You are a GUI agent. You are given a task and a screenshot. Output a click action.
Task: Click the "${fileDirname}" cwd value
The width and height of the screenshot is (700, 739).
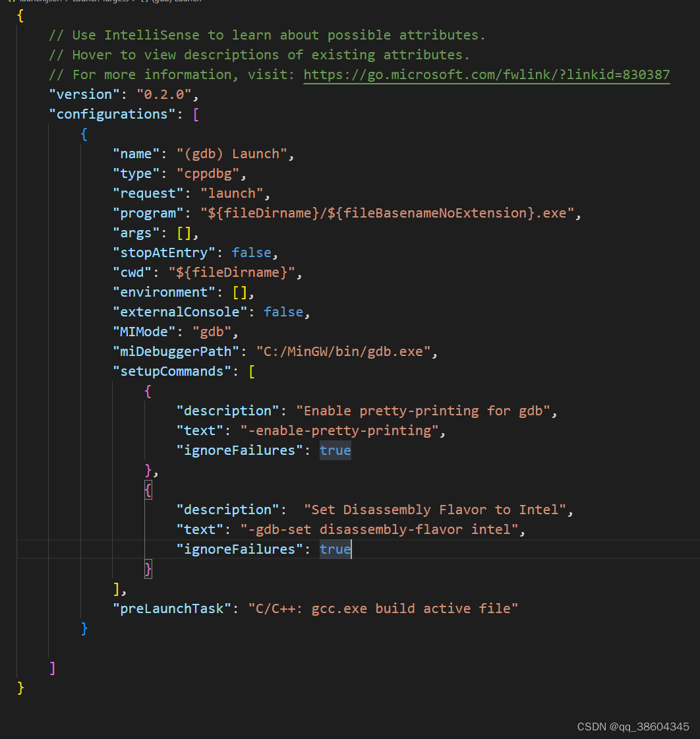pos(231,273)
